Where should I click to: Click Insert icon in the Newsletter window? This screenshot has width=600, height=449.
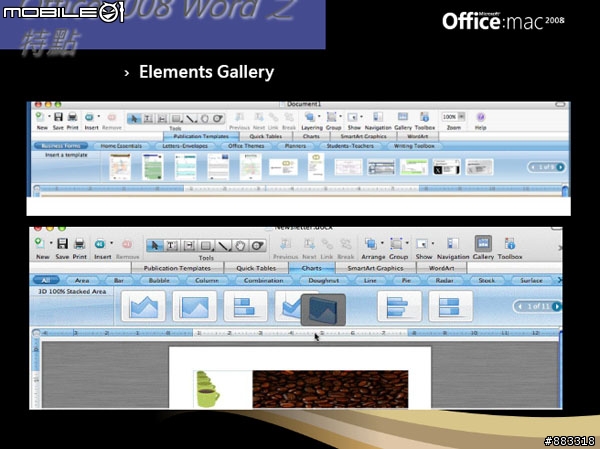click(100, 244)
